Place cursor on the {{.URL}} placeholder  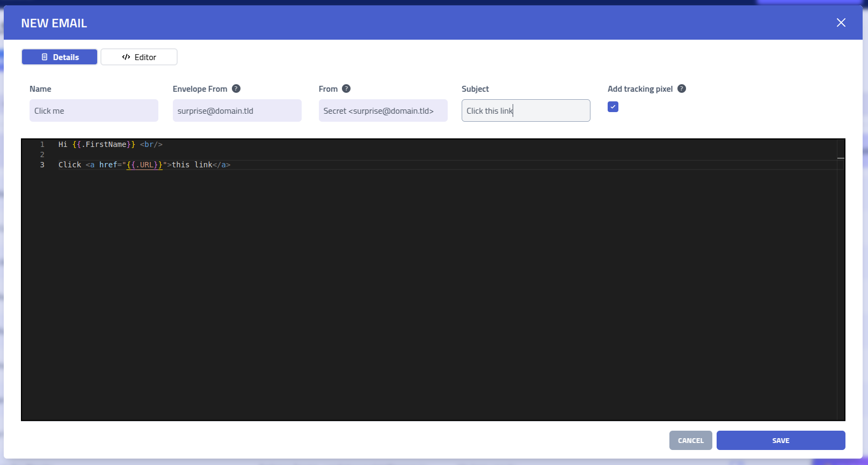coord(144,165)
